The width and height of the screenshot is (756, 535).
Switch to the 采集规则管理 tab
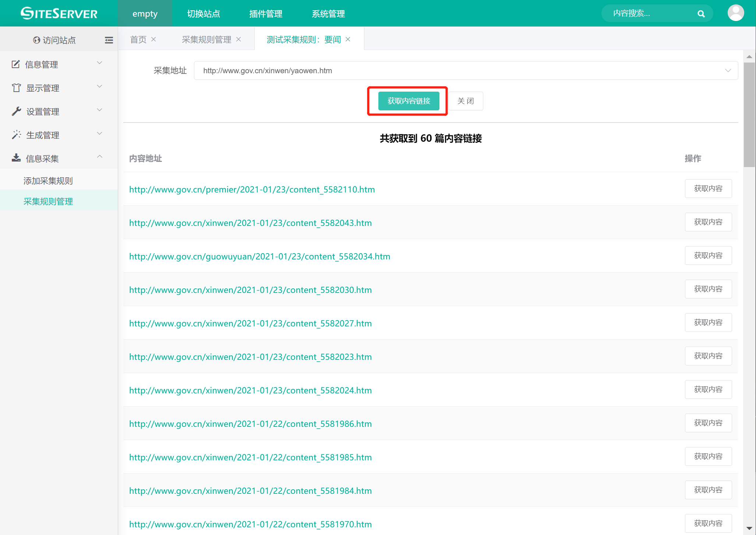[206, 39]
